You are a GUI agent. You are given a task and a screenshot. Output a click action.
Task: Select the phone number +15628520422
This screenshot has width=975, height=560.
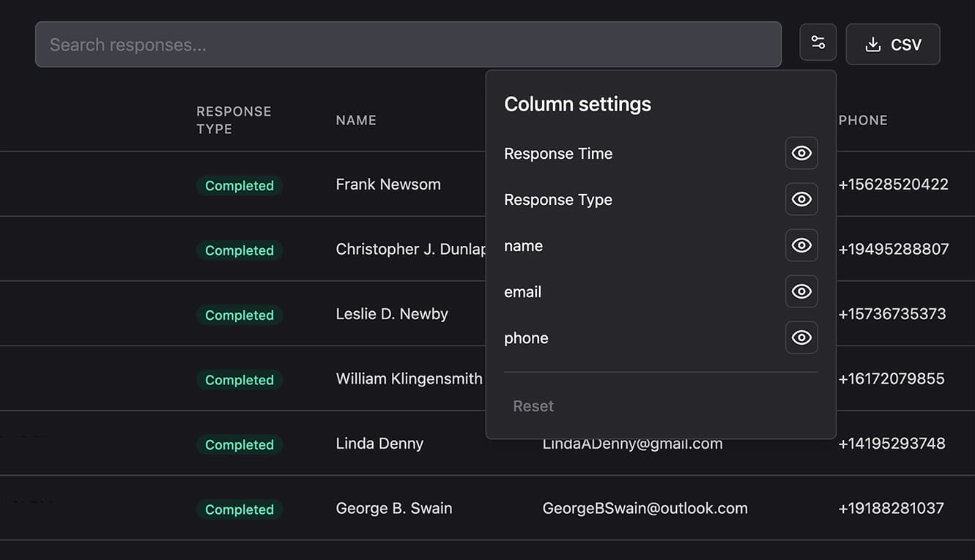coord(893,184)
